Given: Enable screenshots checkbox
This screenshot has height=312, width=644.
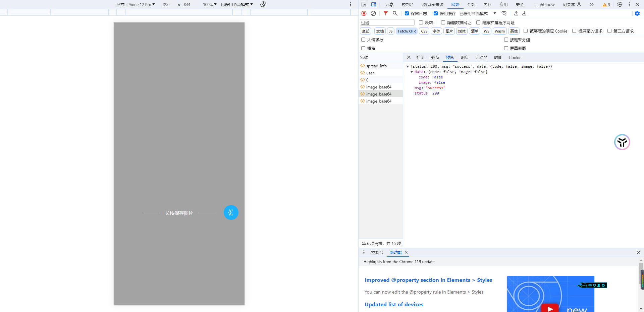Looking at the screenshot, I should (506, 48).
